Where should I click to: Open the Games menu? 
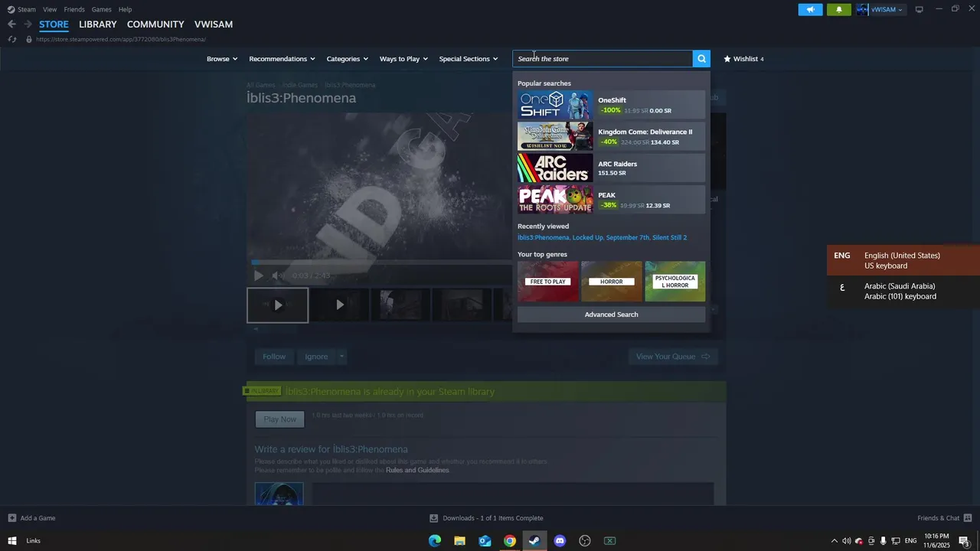pos(101,9)
